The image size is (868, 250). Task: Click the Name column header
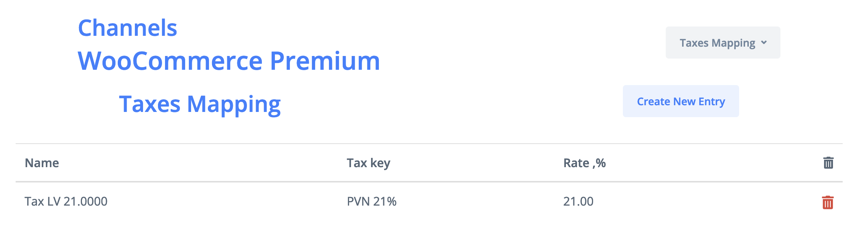[x=42, y=163]
